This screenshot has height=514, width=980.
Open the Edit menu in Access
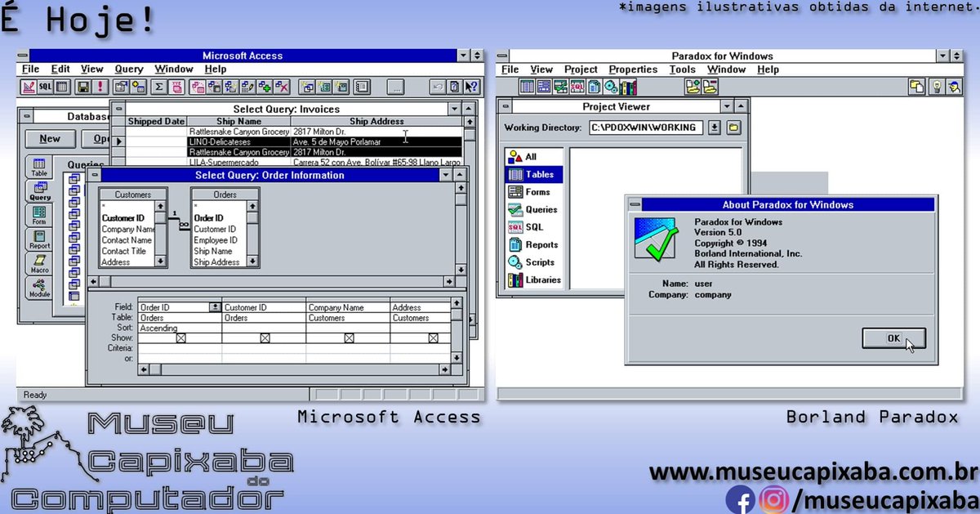[60, 69]
